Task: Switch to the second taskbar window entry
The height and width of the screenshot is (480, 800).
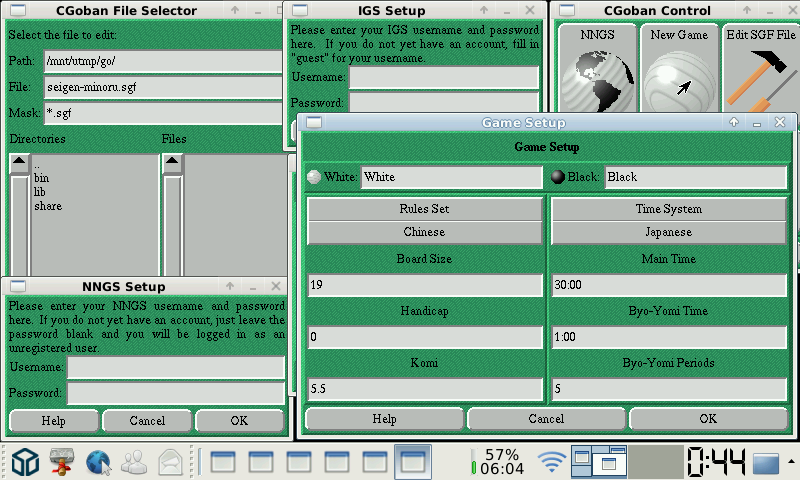Action: click(x=261, y=462)
